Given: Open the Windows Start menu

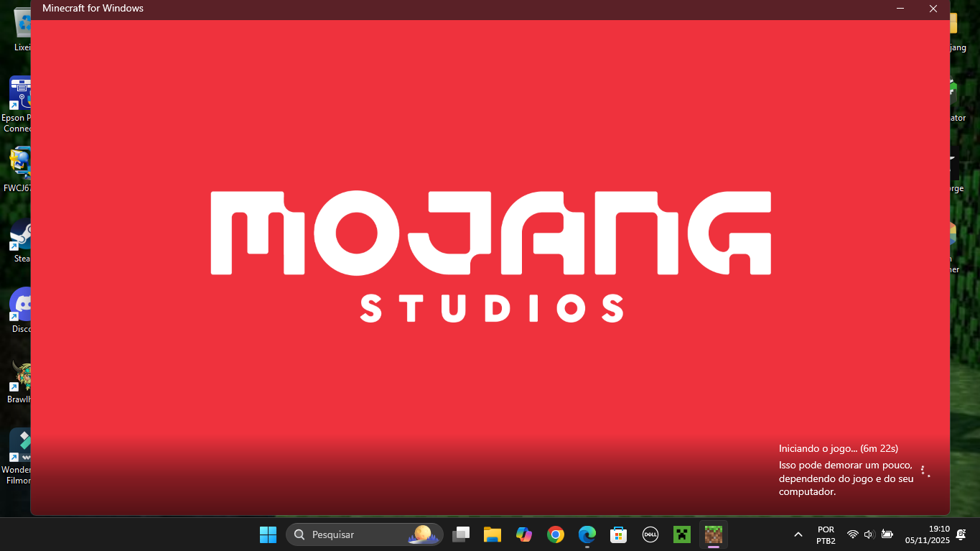Looking at the screenshot, I should 268,534.
